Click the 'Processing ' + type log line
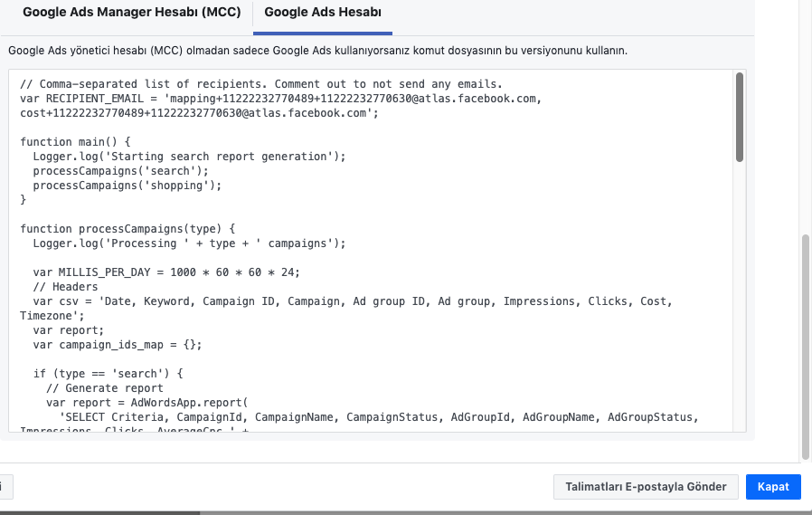 point(189,243)
